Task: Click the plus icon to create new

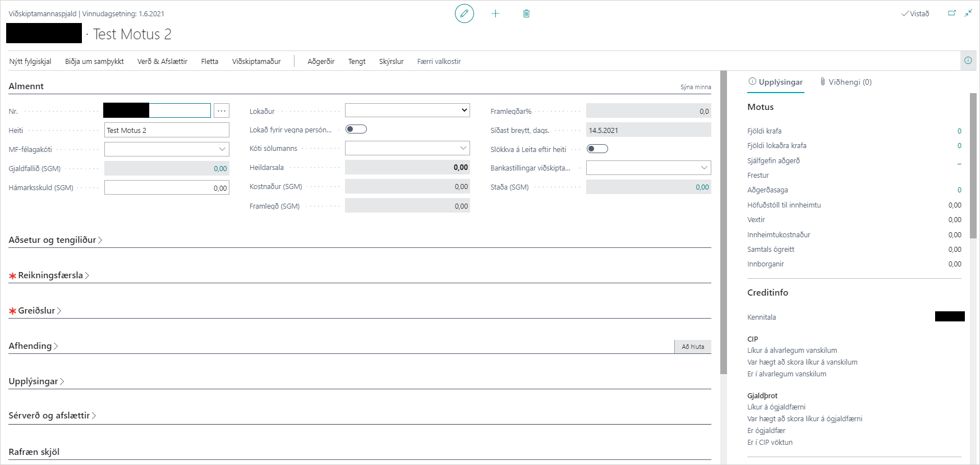Action: point(495,13)
